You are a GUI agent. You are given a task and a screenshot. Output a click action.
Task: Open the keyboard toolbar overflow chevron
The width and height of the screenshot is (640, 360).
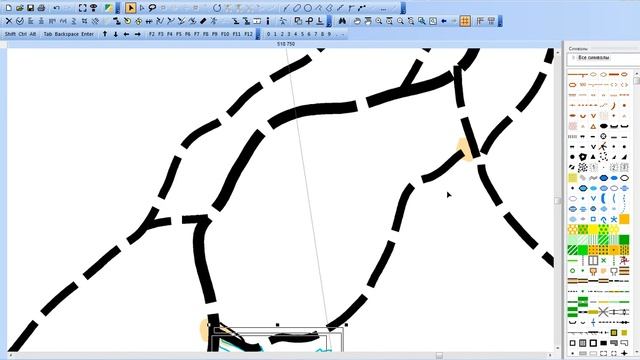[x=258, y=34]
